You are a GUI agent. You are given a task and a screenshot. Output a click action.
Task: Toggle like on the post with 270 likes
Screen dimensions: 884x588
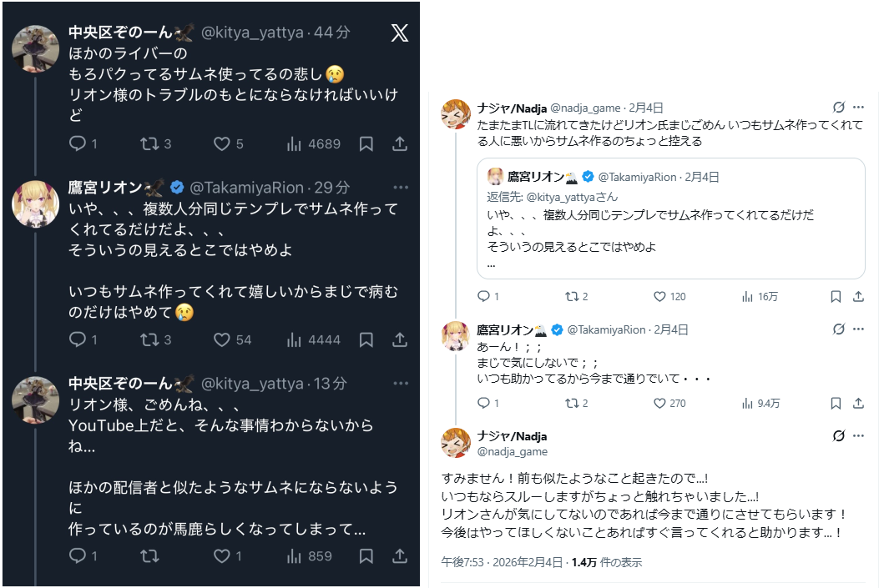(x=659, y=403)
